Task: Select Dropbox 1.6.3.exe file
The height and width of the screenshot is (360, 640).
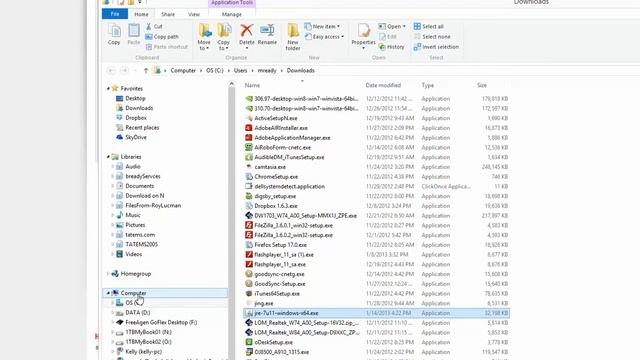Action: tap(276, 206)
